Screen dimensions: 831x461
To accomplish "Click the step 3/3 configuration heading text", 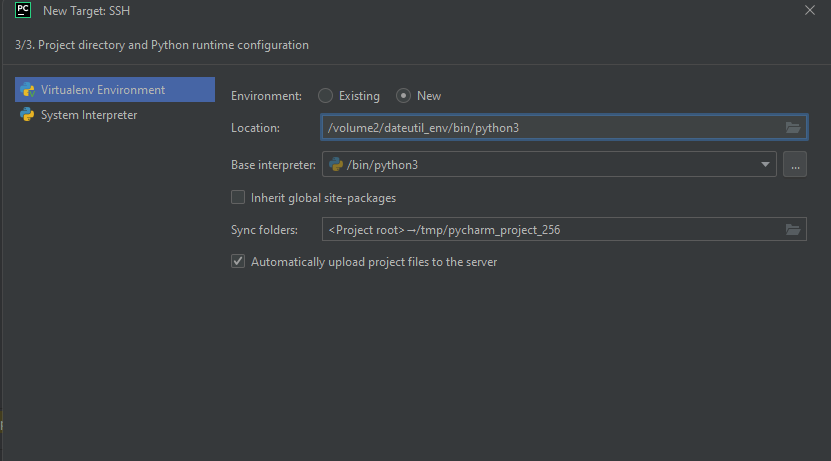I will click(x=162, y=45).
